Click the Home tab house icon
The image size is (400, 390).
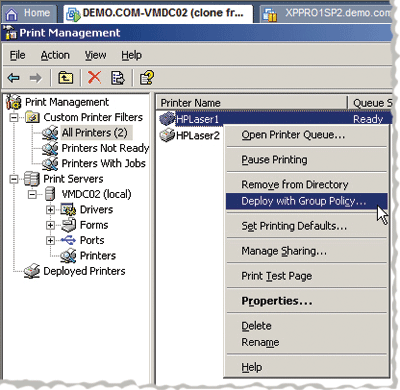(12, 14)
